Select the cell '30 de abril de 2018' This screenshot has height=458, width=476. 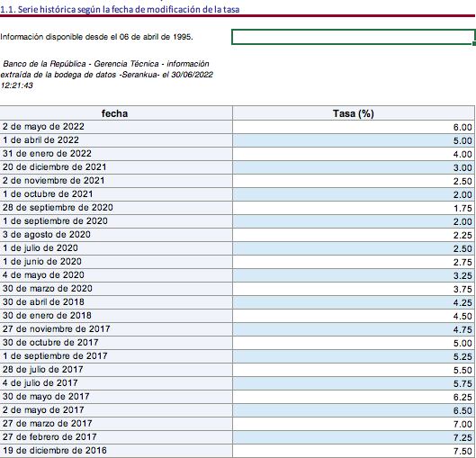click(x=116, y=302)
